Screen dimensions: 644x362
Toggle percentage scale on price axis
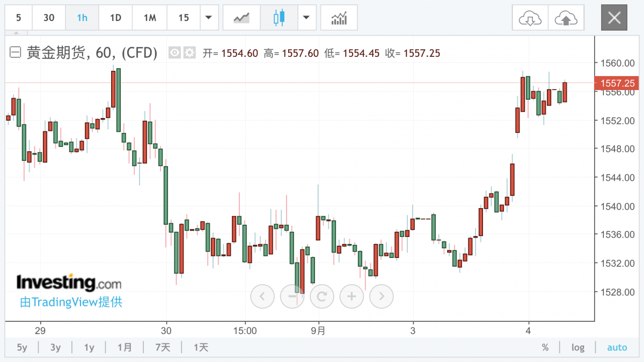(545, 348)
